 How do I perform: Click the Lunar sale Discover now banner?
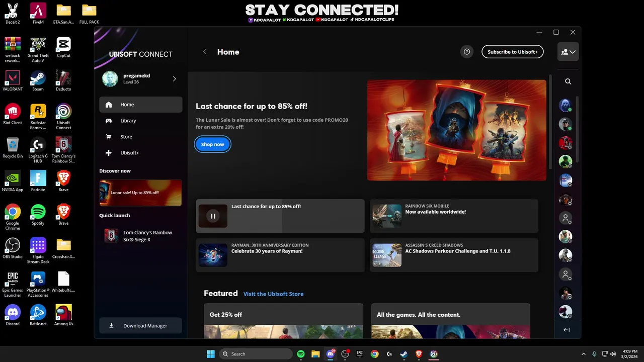click(x=140, y=193)
